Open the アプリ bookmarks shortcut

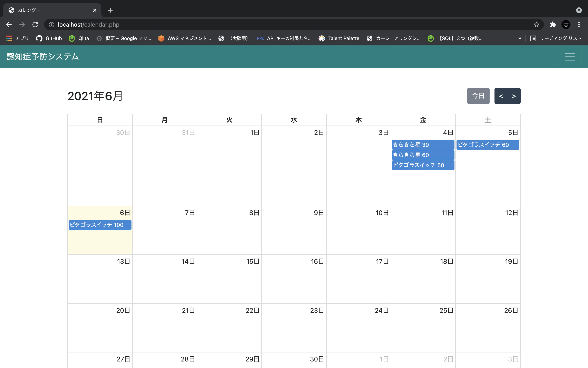(x=18, y=38)
